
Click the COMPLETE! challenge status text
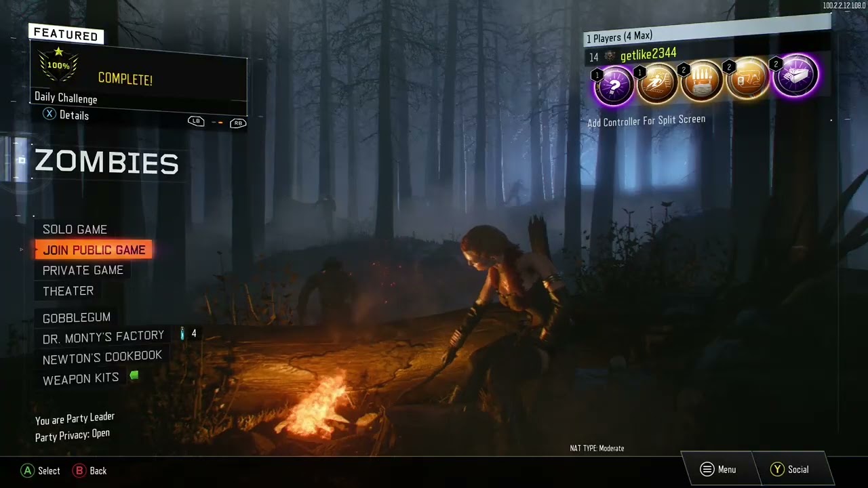(x=125, y=79)
